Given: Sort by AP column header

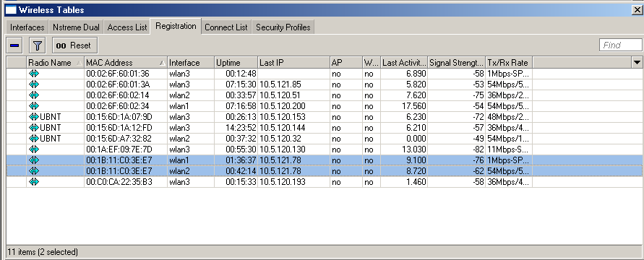Looking at the screenshot, I should [345, 63].
